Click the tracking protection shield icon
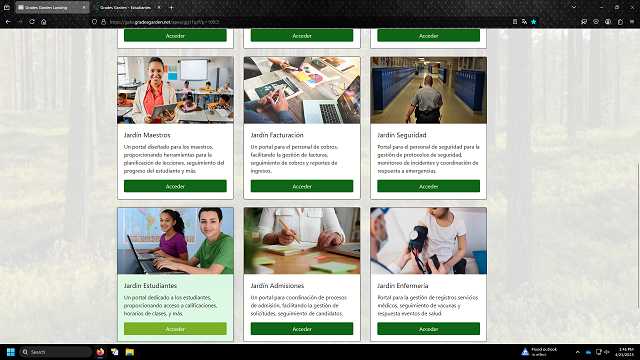Image resolution: width=640 pixels, height=360 pixels. tap(94, 22)
